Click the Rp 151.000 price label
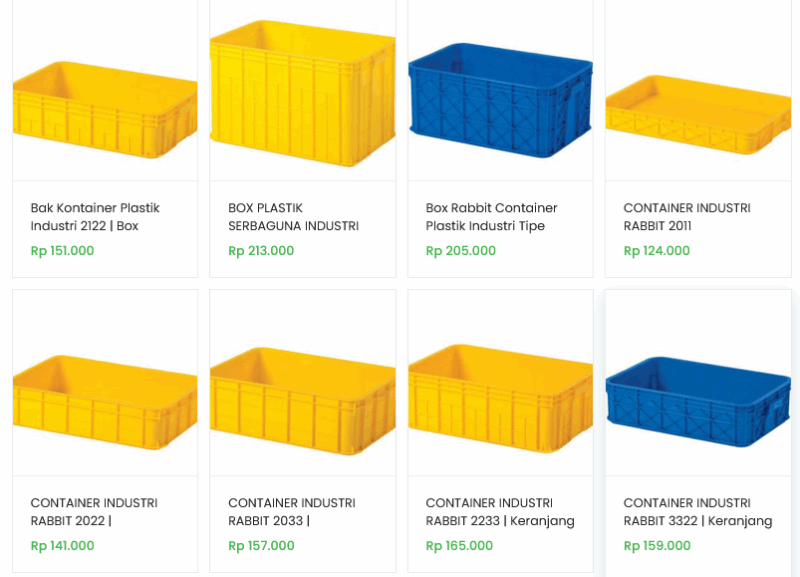The width and height of the screenshot is (800, 577). point(59,250)
